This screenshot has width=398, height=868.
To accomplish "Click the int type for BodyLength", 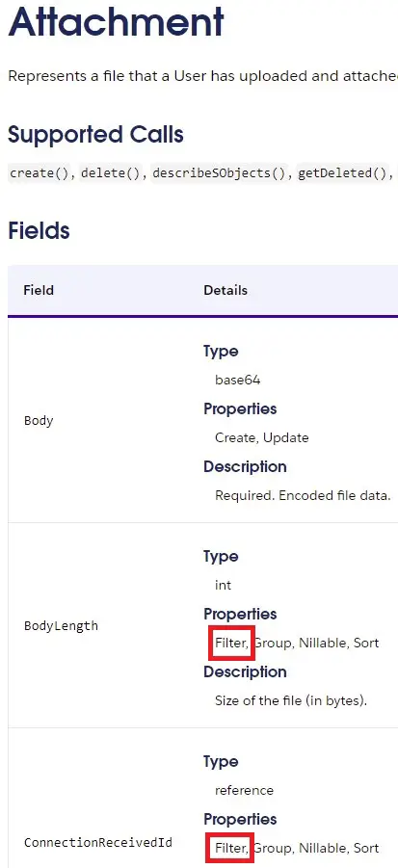I will 223,585.
